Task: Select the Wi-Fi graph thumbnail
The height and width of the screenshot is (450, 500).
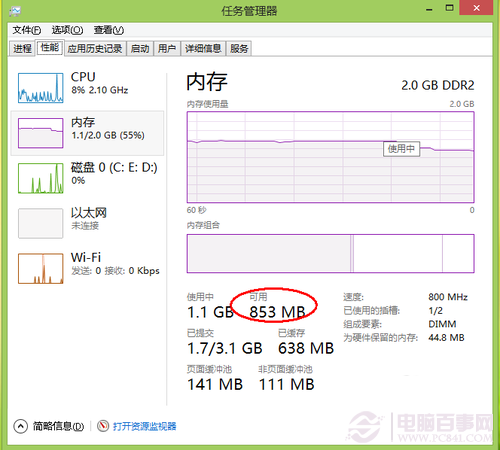Action: click(x=41, y=268)
